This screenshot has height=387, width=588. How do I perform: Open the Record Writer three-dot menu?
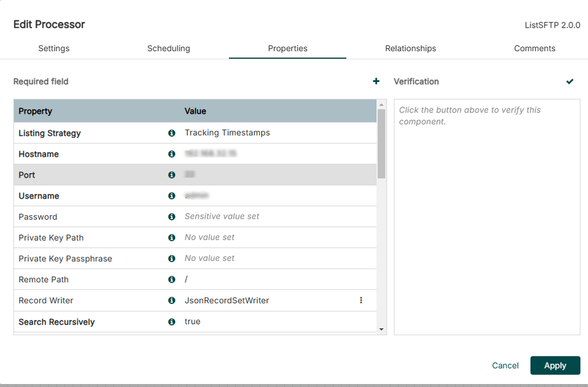coord(361,300)
